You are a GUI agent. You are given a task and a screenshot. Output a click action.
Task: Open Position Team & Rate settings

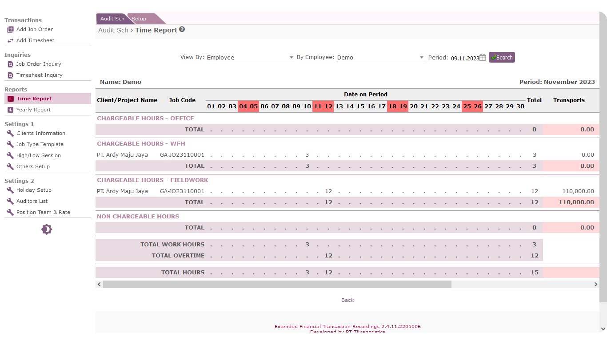[43, 212]
